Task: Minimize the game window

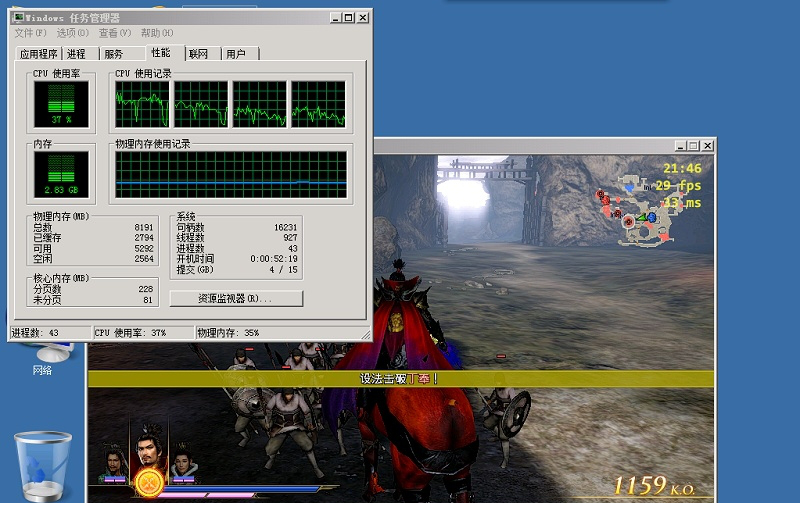Action: pos(681,146)
